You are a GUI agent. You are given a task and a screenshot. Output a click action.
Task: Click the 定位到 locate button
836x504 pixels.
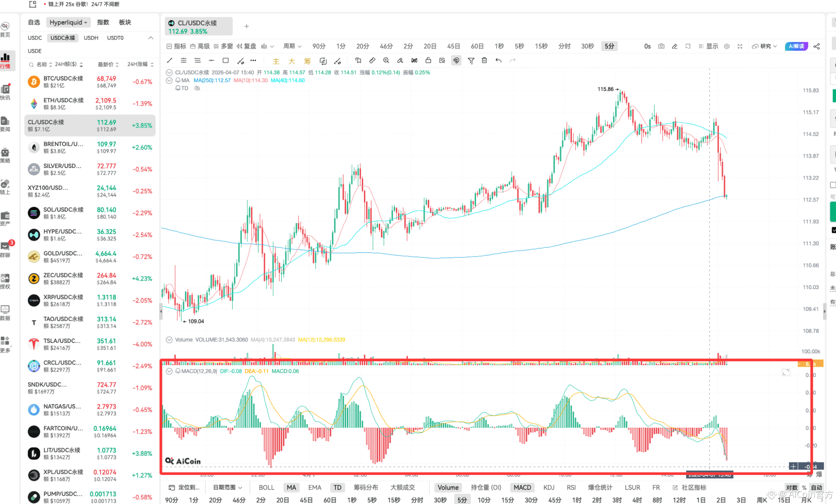point(184,488)
